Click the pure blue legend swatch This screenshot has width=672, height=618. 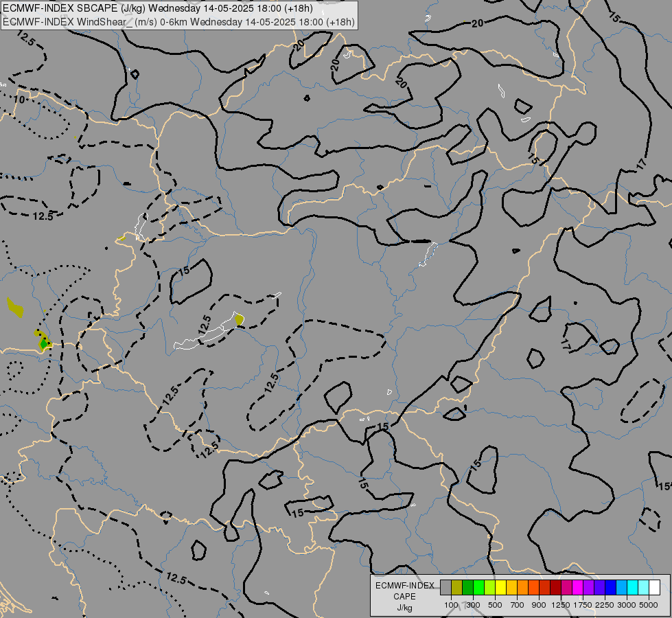click(610, 588)
